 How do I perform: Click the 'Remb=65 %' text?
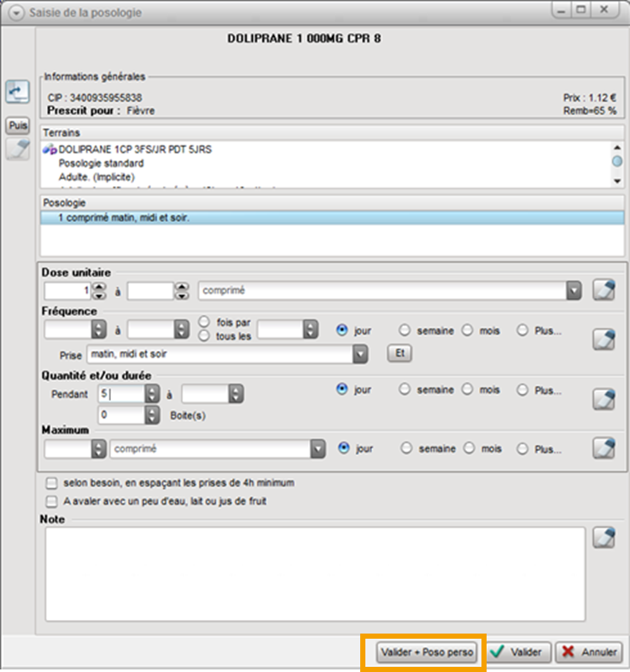tap(590, 110)
